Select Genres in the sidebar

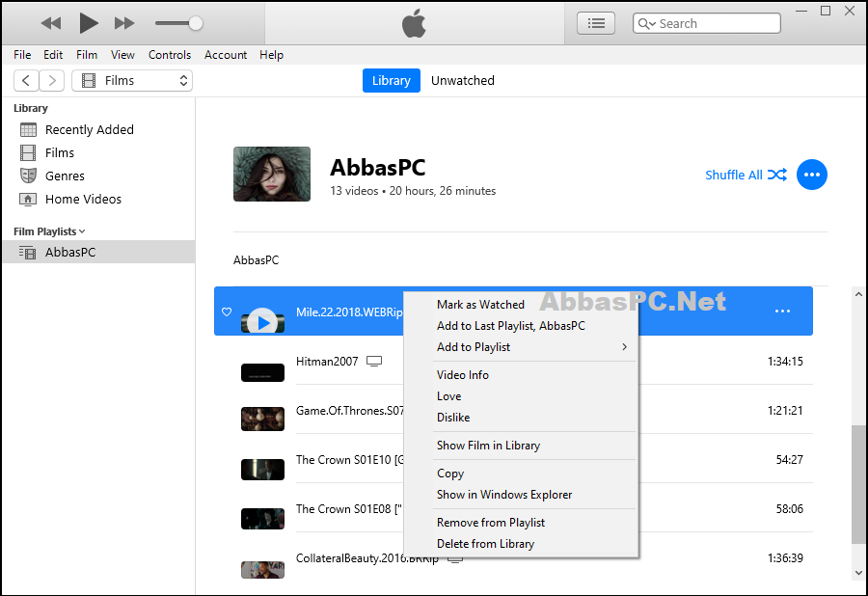tap(98, 176)
